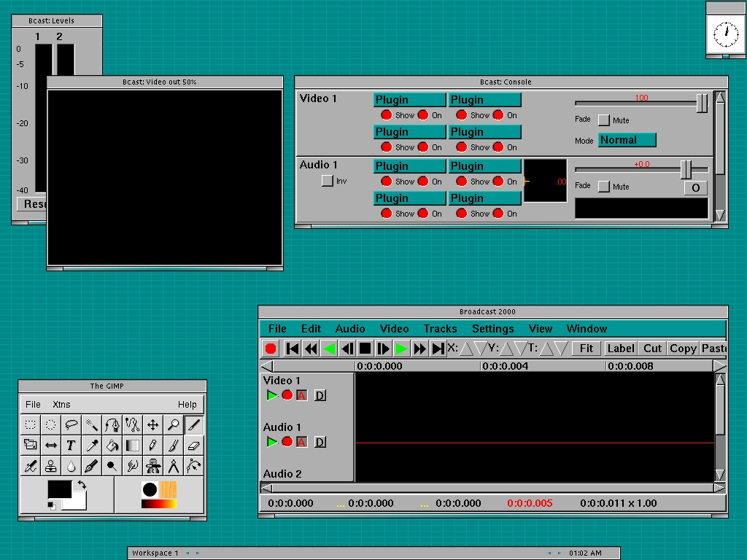
Task: Open the Tracks menu in Broadcast 2000
Action: [440, 329]
